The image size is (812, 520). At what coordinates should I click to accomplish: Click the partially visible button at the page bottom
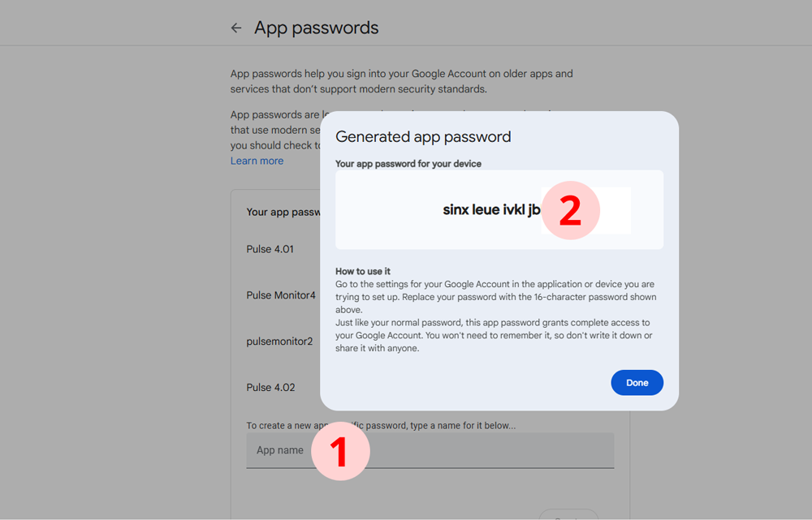click(x=568, y=514)
